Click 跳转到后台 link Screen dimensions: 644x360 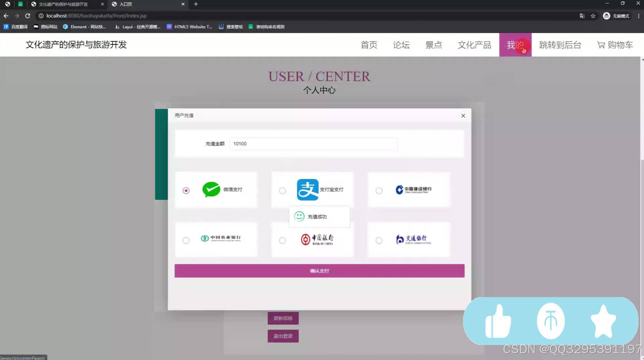point(560,45)
